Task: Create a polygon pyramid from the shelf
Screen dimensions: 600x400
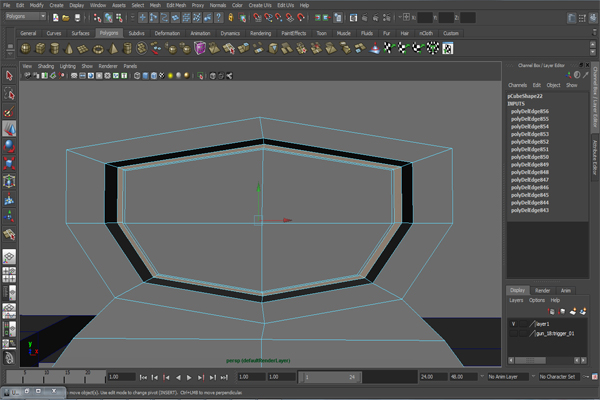Action: [113, 49]
